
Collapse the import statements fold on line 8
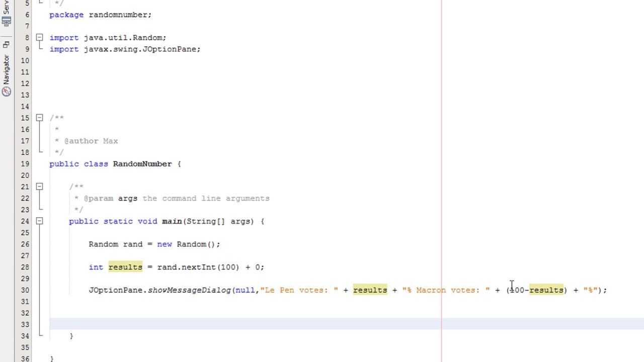pos(39,38)
